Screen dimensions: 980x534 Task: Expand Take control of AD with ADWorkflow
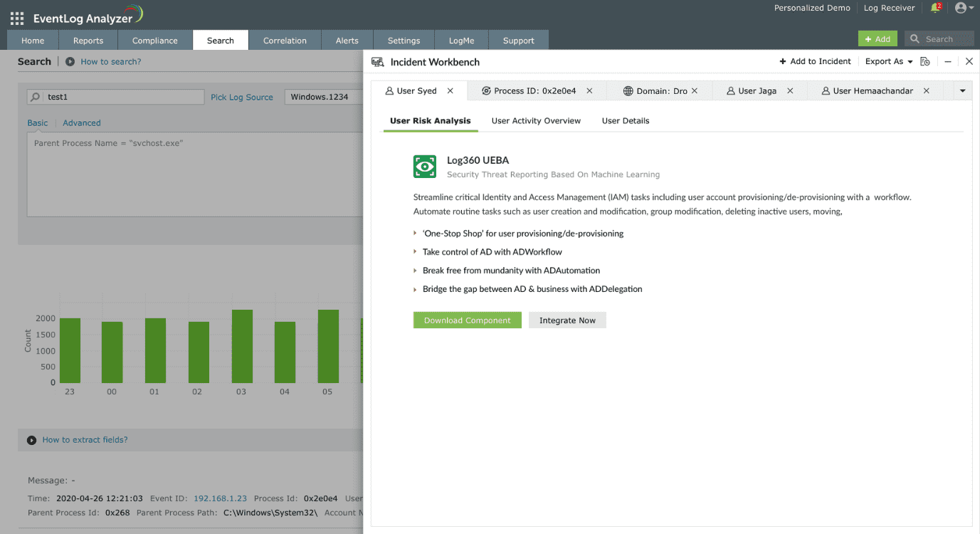416,252
